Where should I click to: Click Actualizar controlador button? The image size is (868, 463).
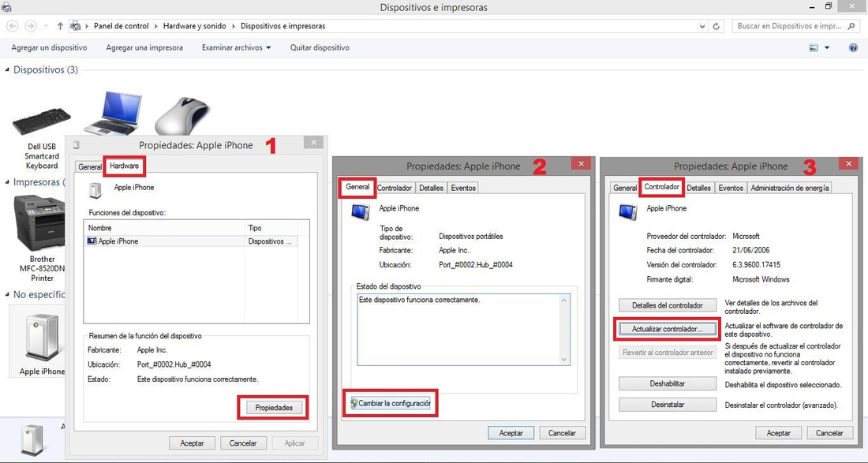(668, 329)
